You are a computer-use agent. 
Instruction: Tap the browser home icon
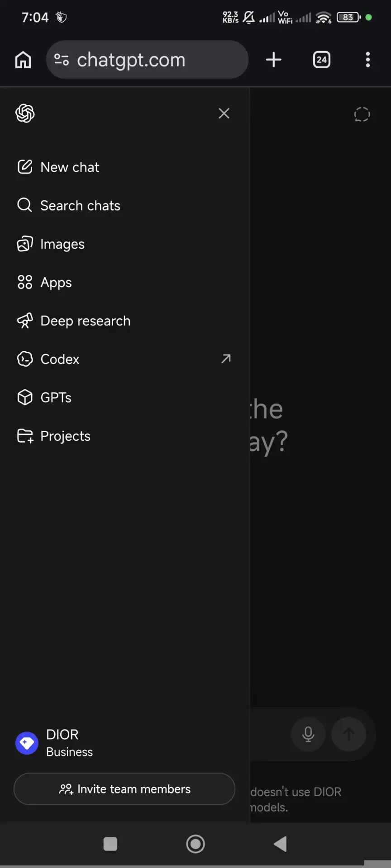tap(23, 60)
